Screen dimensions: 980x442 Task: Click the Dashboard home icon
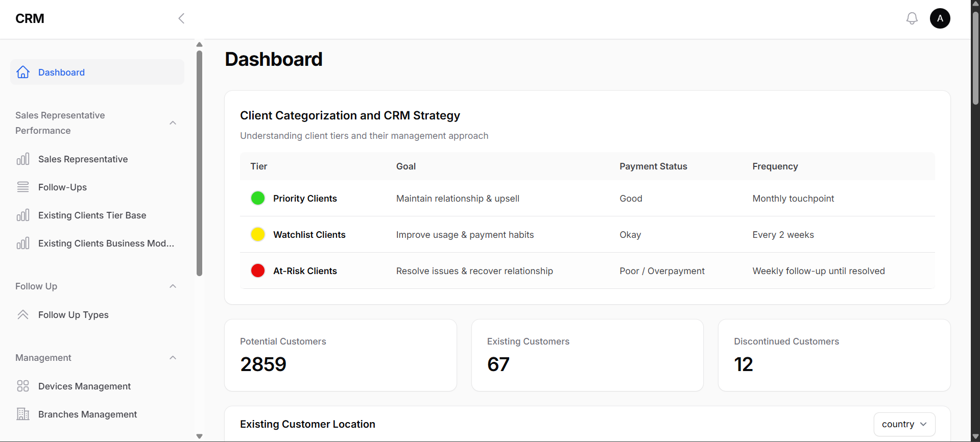(23, 72)
